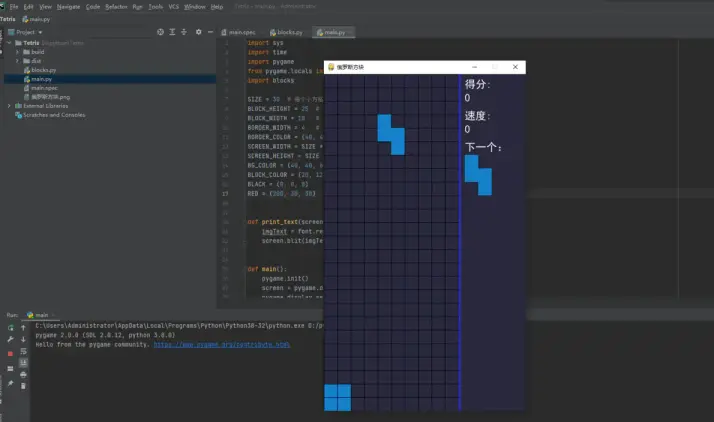Open the Edit menu
This screenshot has width=714, height=422.
tap(29, 7)
